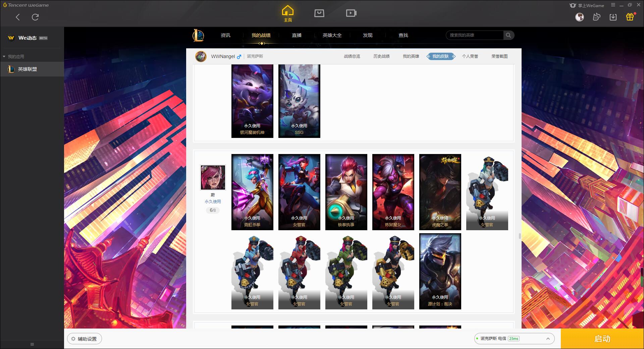Click the WWNangel summoner avatar
The height and width of the screenshot is (349, 644).
pyautogui.click(x=201, y=56)
